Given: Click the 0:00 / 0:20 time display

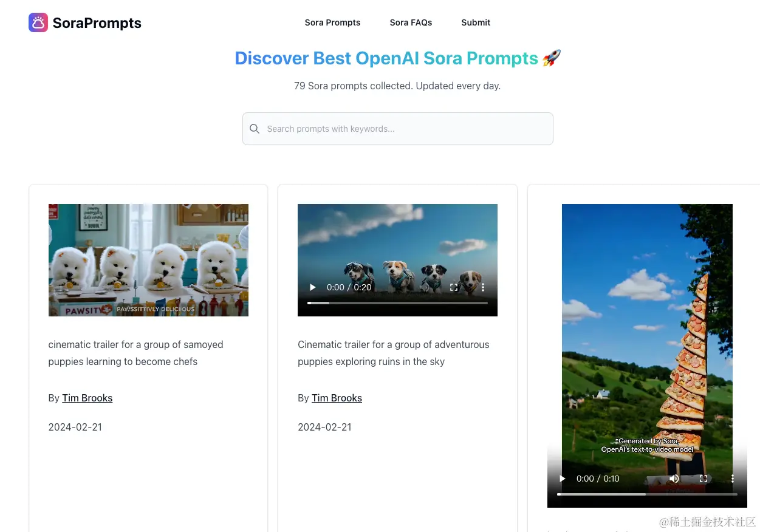Looking at the screenshot, I should pyautogui.click(x=349, y=287).
